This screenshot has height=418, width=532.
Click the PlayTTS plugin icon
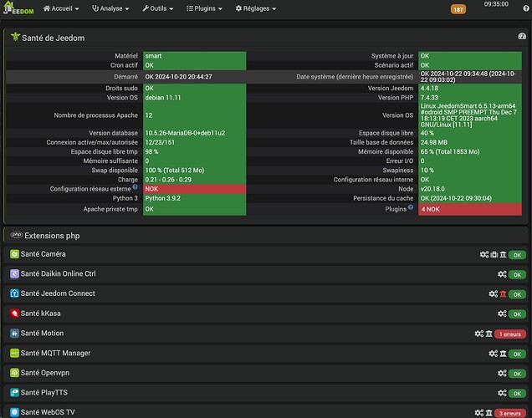14,392
